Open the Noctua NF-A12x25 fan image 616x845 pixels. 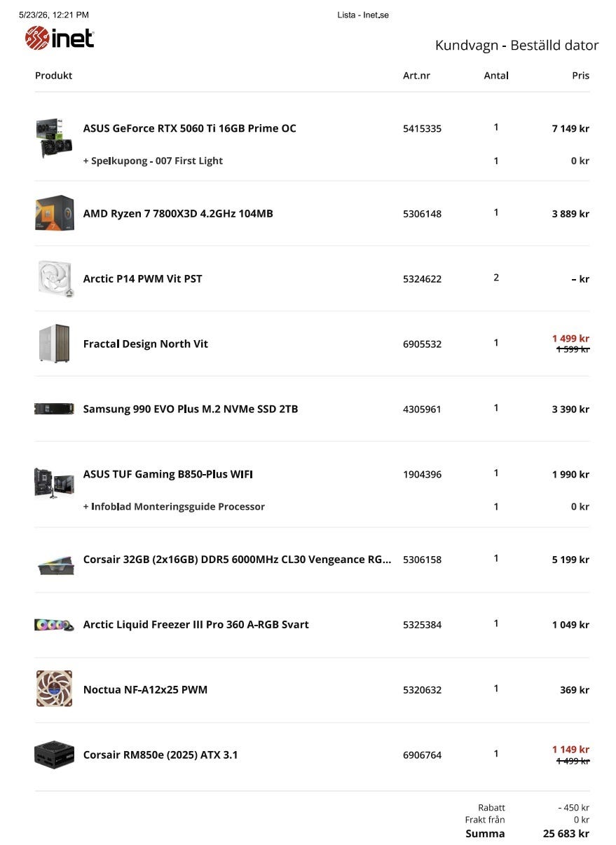tap(54, 689)
